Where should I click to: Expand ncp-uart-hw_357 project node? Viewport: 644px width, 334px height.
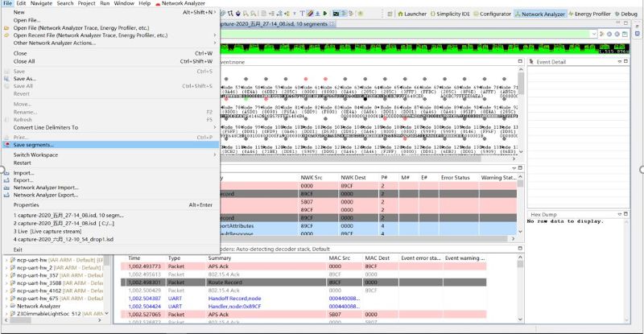tap(6, 275)
